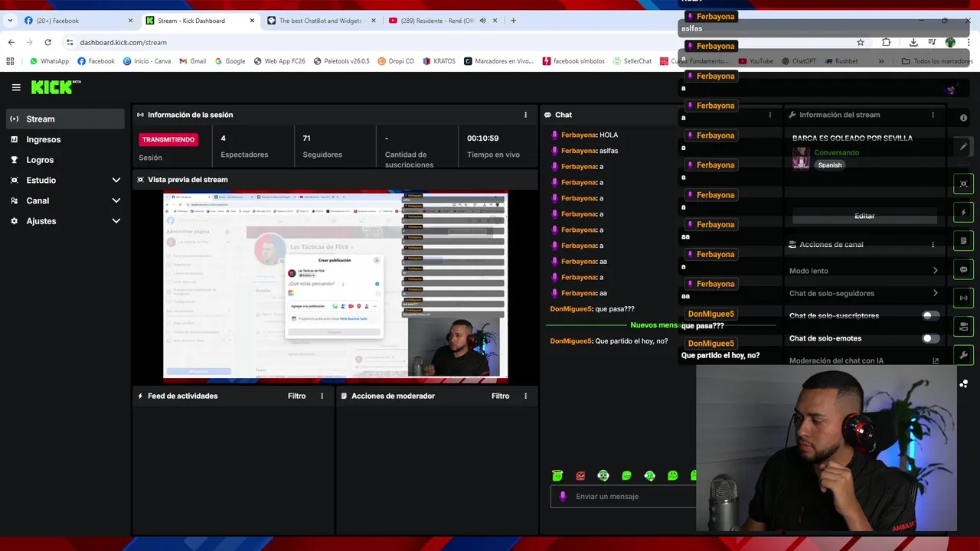
Task: Switch to the Facebook browser tab
Action: tap(79, 21)
